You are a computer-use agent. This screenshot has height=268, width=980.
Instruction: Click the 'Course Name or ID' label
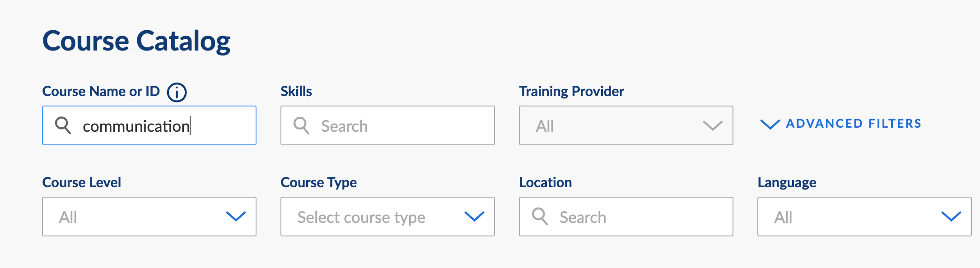[101, 92]
